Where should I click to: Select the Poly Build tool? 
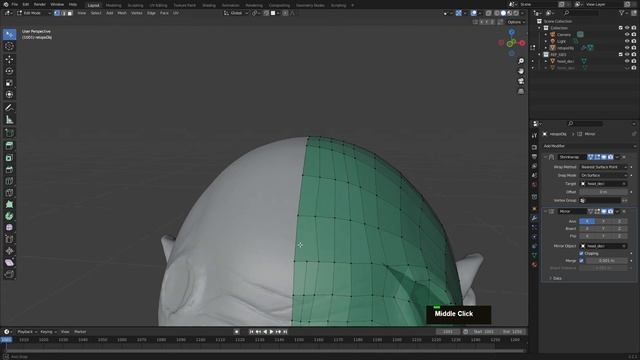click(x=9, y=204)
